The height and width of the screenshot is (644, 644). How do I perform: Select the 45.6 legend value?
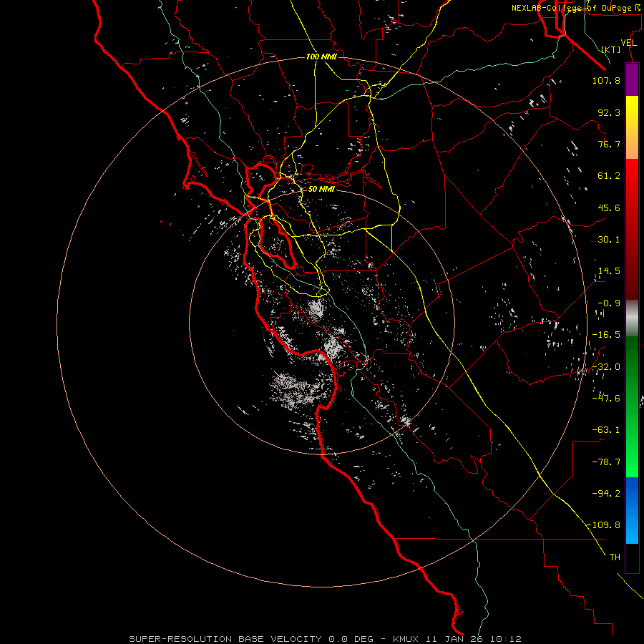[x=609, y=208]
